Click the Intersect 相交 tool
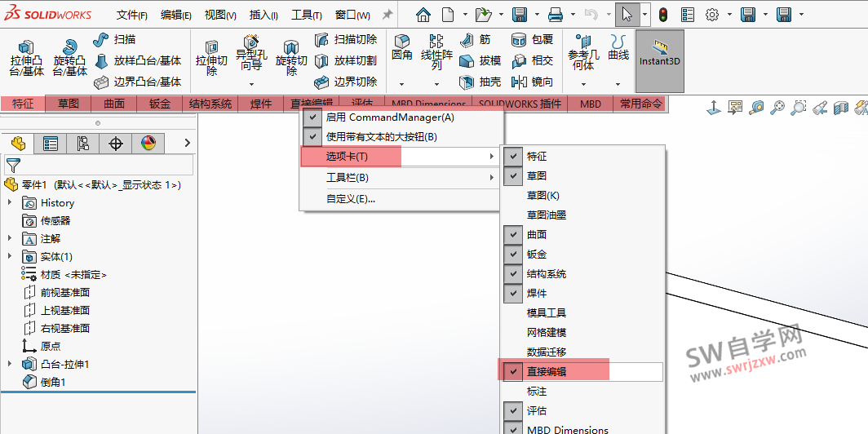The height and width of the screenshot is (434, 868). click(x=532, y=61)
